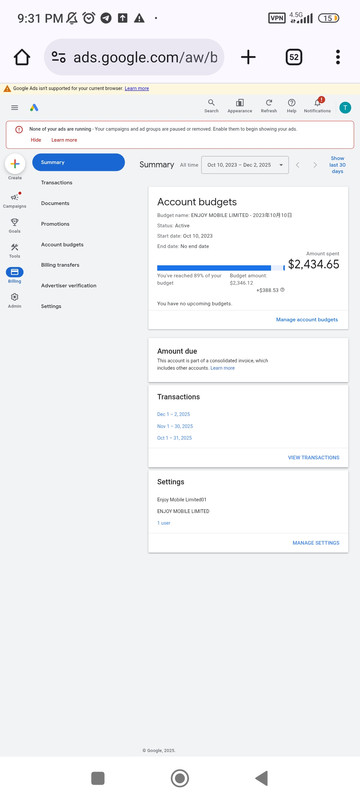Open Notifications bell

(x=317, y=106)
